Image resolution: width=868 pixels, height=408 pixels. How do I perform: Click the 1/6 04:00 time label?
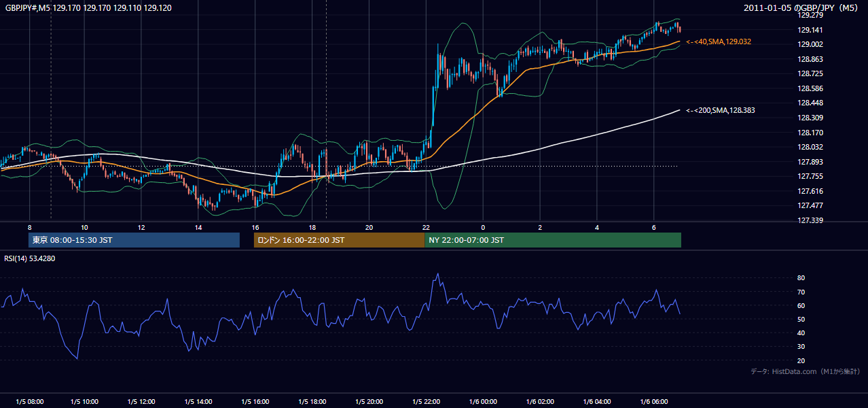click(597, 402)
